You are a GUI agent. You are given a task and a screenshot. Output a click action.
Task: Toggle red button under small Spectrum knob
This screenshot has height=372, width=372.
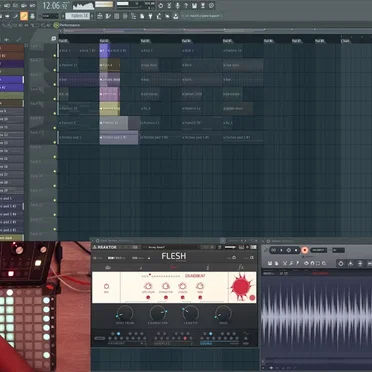148,297
